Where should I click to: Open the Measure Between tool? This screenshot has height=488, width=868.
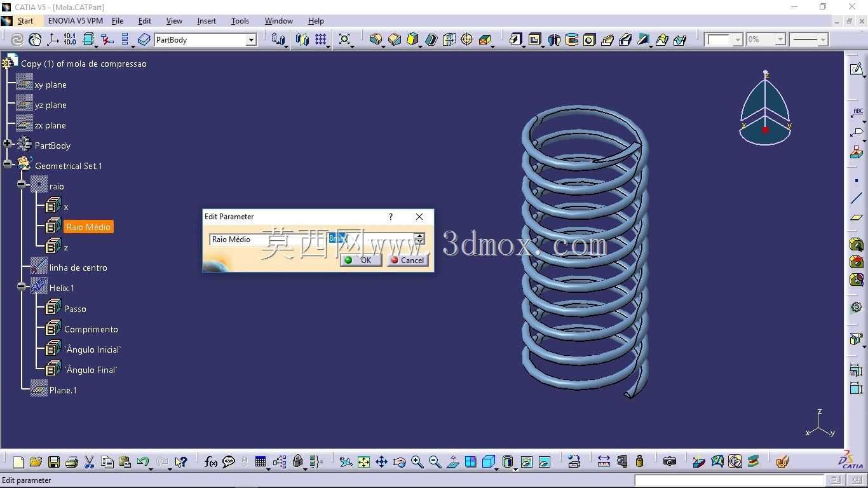click(x=604, y=462)
